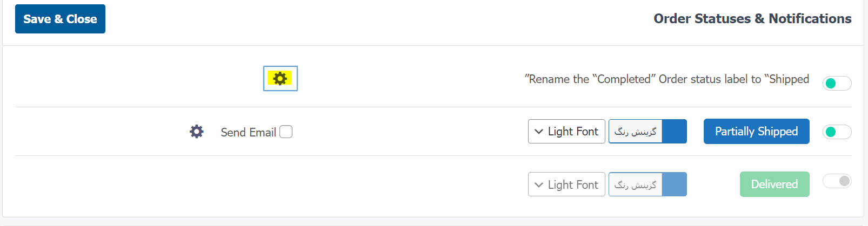The height and width of the screenshot is (226, 868).
Task: Click the blue swatch for Partially Shipped
Action: [675, 131]
